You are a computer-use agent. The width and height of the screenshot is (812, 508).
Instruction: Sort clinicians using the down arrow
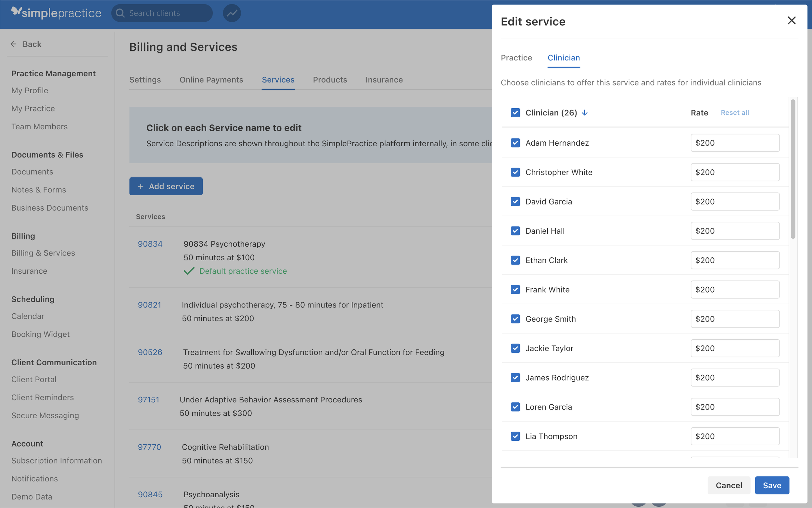tap(584, 112)
